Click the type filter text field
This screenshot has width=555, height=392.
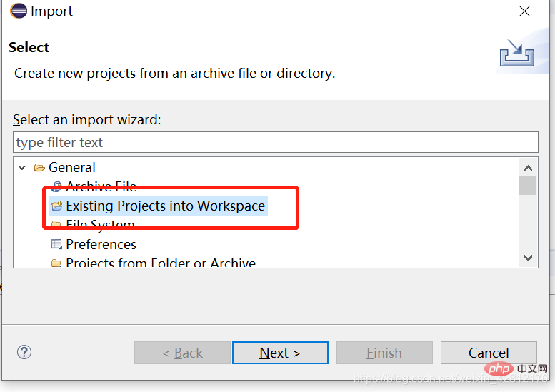tap(276, 142)
